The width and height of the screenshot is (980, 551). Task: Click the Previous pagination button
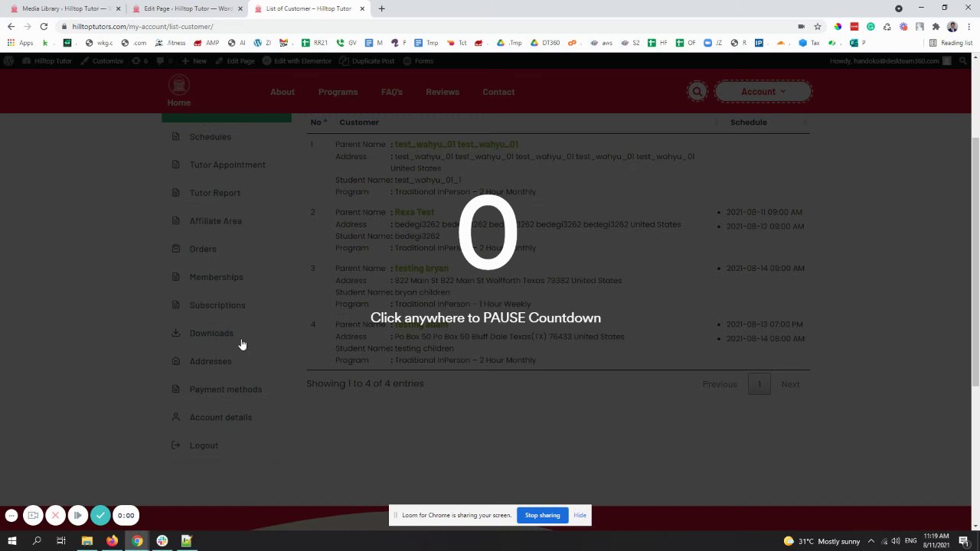point(720,384)
